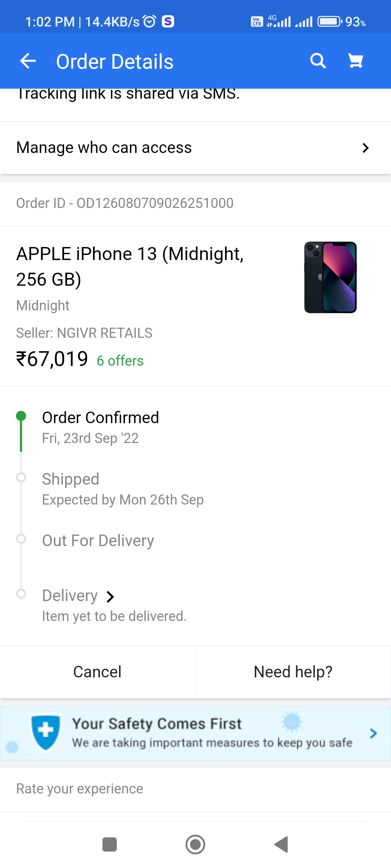
Task: Open safety measures via banner chevron
Action: [x=374, y=733]
